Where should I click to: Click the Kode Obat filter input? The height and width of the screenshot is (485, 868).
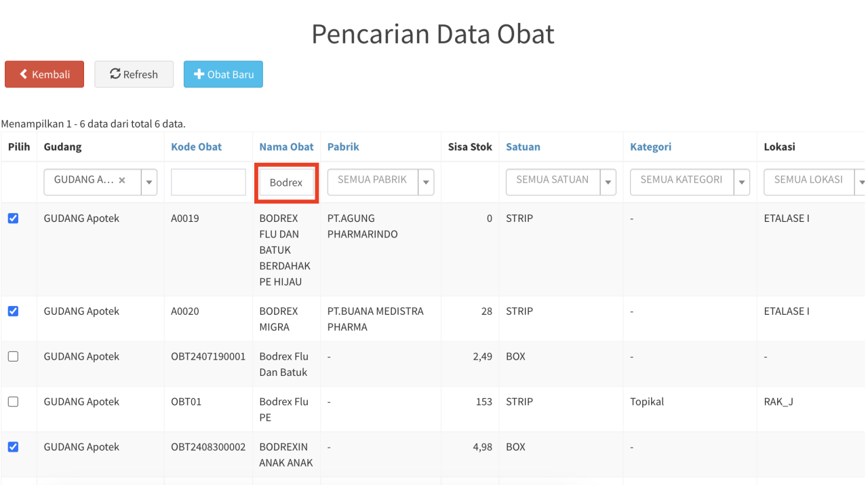(208, 182)
